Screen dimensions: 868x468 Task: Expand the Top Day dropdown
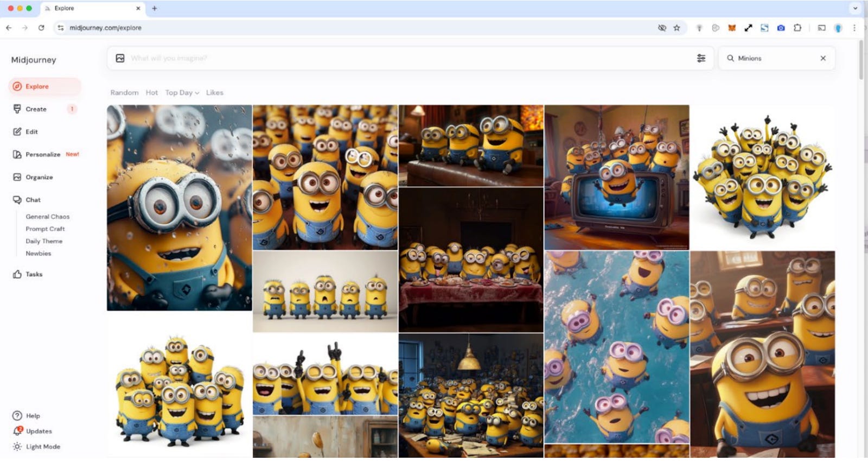click(182, 93)
